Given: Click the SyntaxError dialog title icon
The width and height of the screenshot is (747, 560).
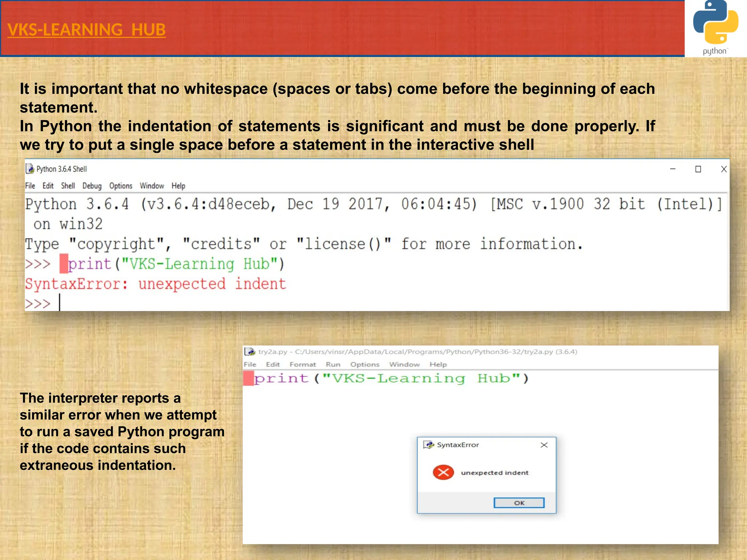Looking at the screenshot, I should point(429,445).
